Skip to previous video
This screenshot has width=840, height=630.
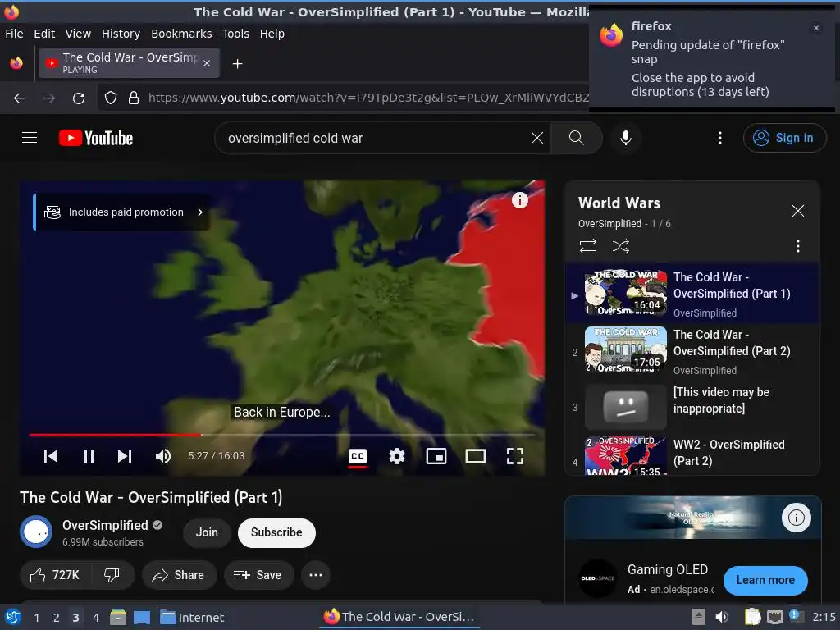click(x=51, y=456)
